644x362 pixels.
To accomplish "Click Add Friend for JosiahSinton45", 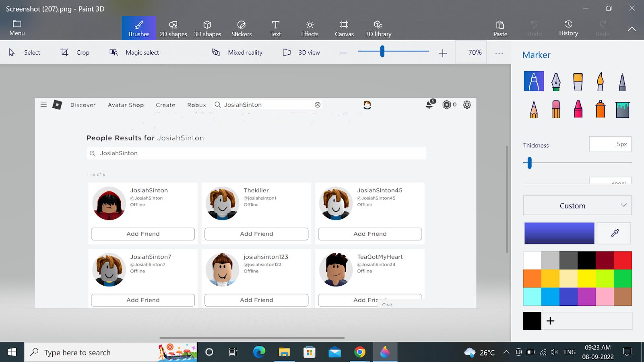I will pos(370,234).
